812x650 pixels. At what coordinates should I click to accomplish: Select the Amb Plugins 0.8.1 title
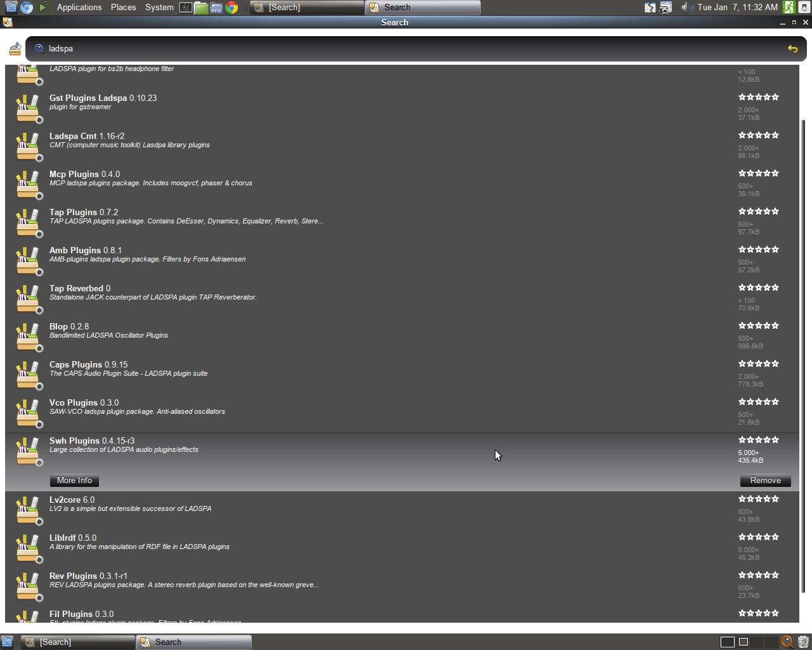pos(86,250)
